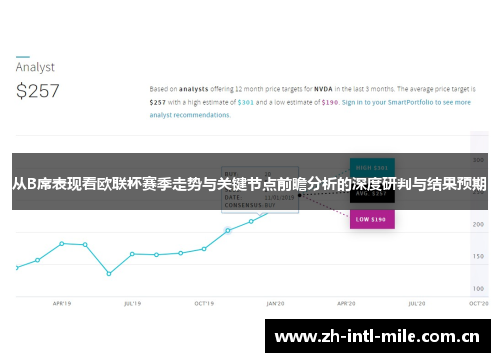
Task: Click the AVG $257 forecast label
Action: click(x=372, y=194)
